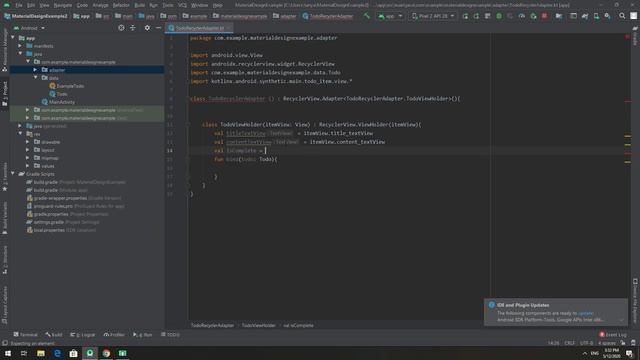Open the Build tool window
This screenshot has height=360, width=640.
tap(54, 334)
